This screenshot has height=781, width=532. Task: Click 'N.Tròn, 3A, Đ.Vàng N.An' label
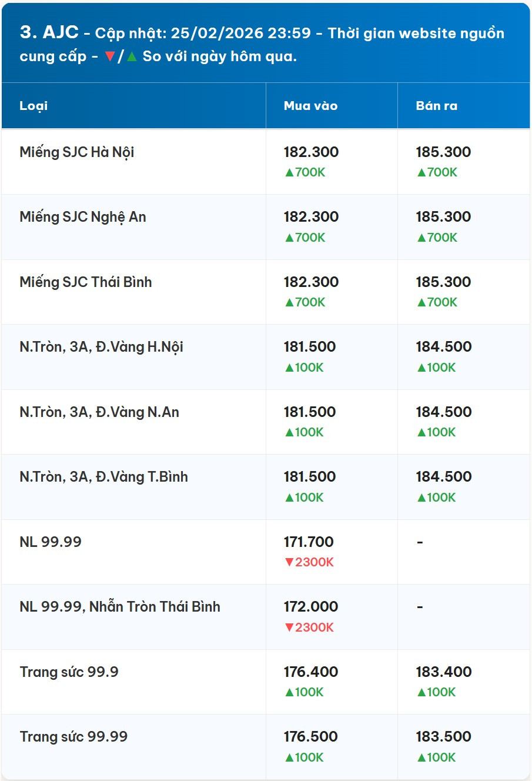[x=99, y=412]
